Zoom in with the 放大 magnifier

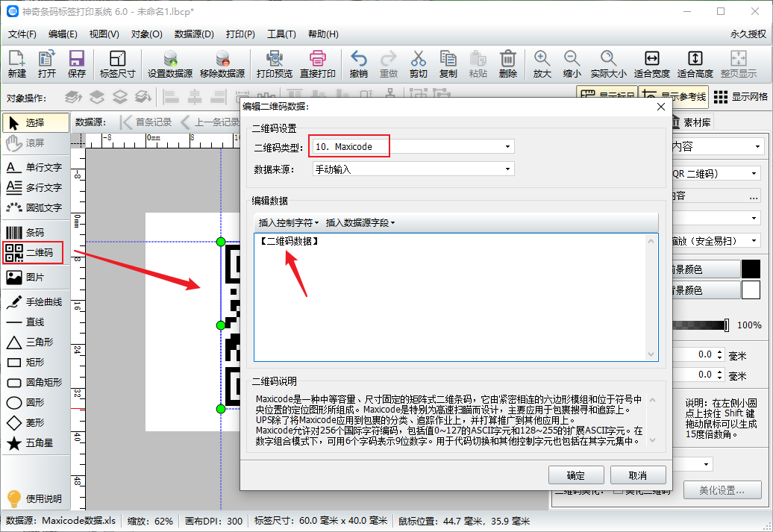coord(542,64)
